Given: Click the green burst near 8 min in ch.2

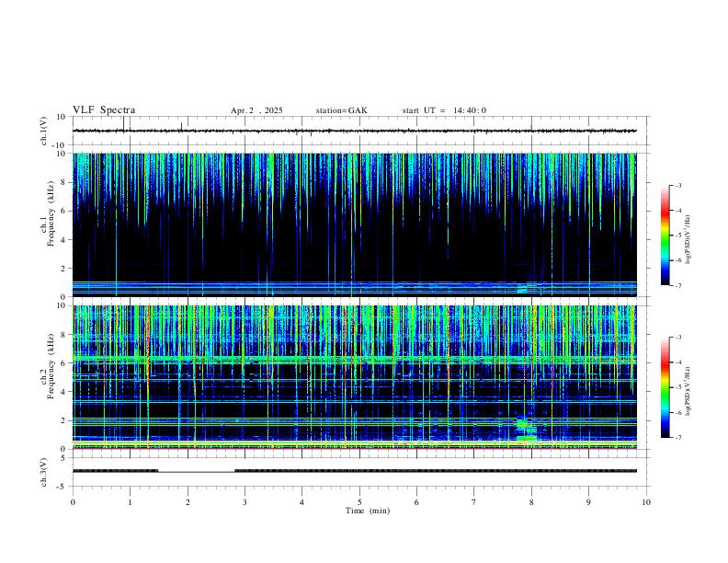Looking at the screenshot, I should pyautogui.click(x=527, y=430).
